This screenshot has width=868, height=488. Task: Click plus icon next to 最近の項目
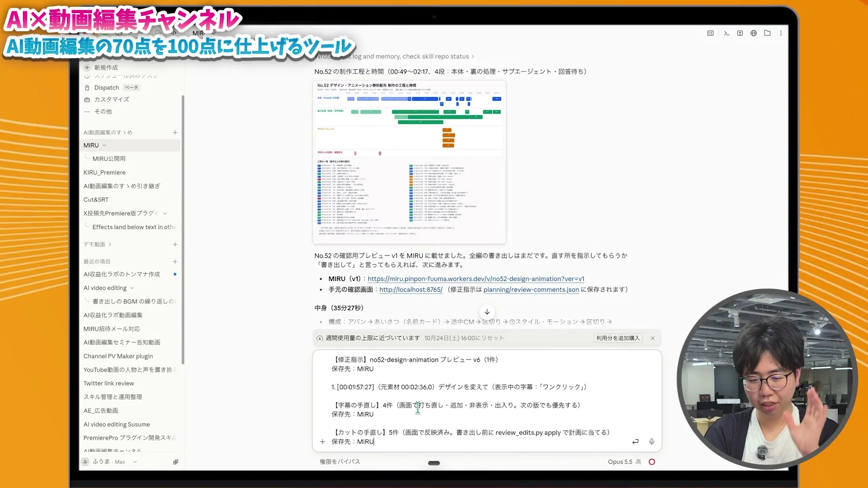click(x=175, y=262)
